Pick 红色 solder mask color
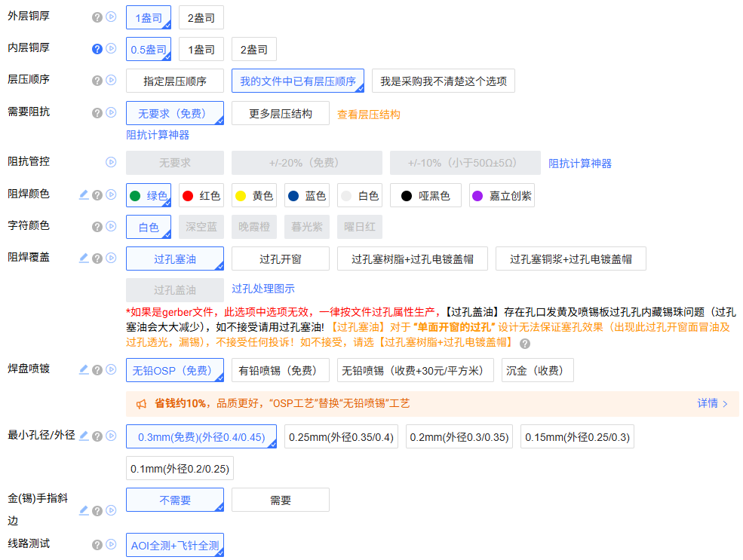Screen dimensions: 743x560 tap(201, 195)
